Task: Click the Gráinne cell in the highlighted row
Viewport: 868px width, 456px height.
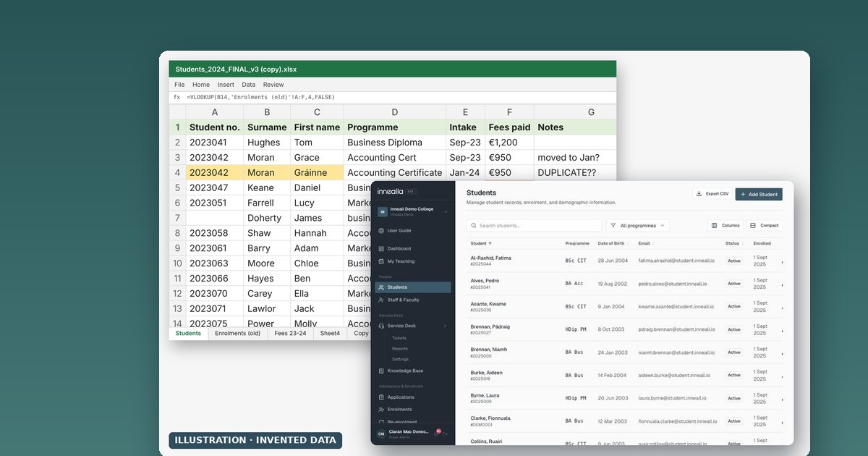Action: click(317, 172)
